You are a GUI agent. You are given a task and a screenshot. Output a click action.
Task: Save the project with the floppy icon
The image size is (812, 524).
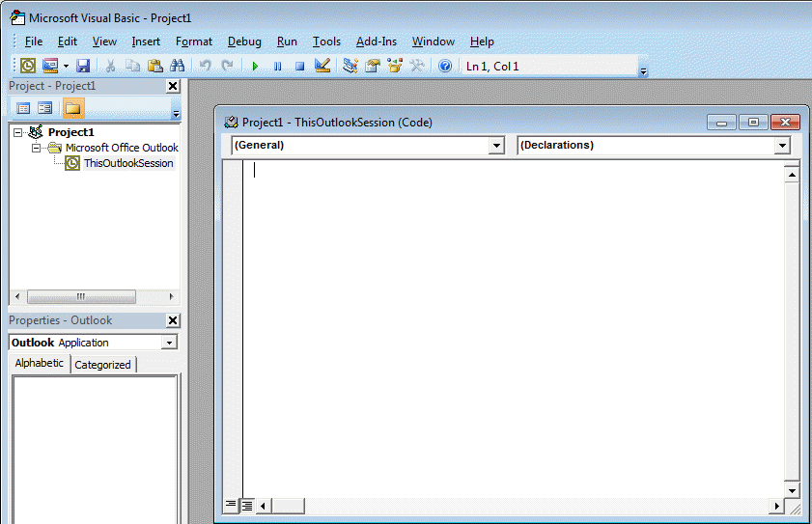[x=83, y=66]
